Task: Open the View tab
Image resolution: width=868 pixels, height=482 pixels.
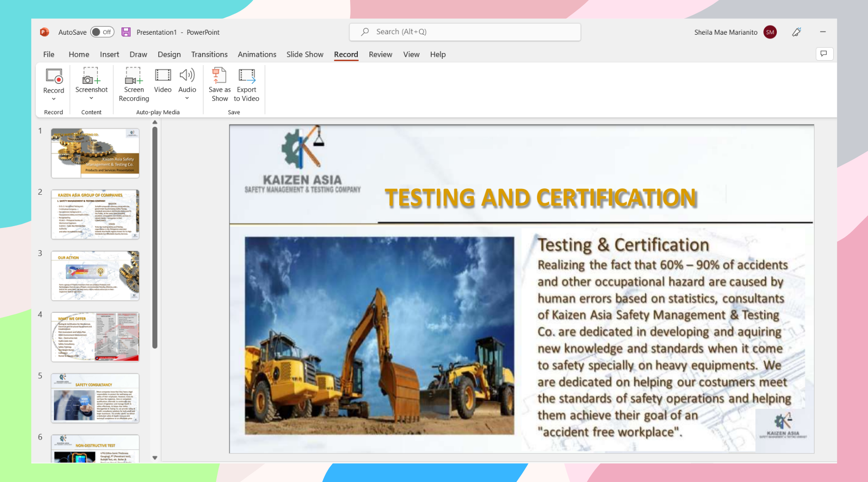Action: coord(411,54)
